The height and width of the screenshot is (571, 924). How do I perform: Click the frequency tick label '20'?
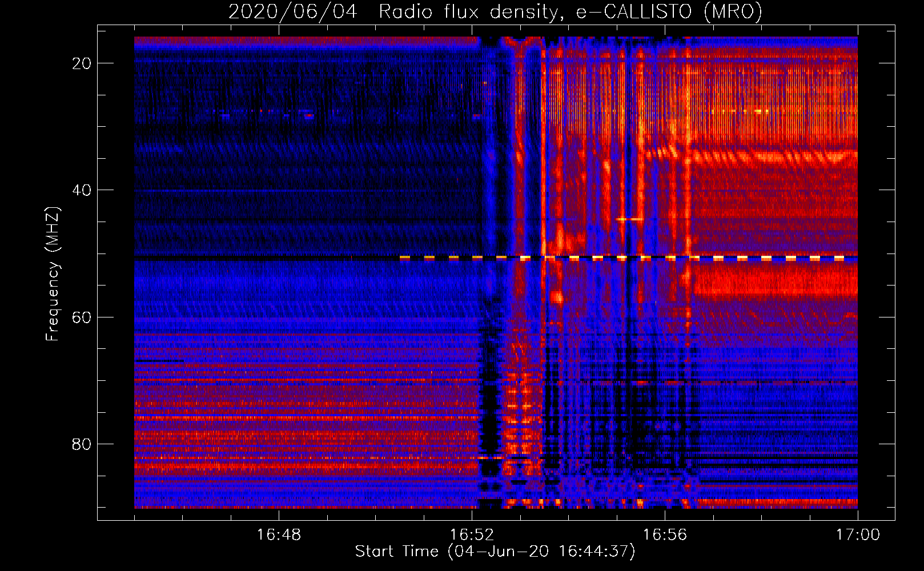(82, 63)
